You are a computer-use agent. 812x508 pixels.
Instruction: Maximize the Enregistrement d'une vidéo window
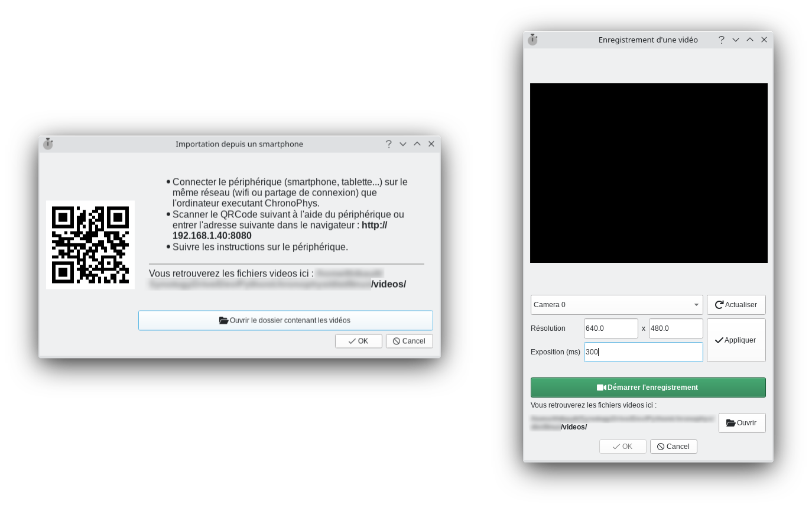tap(749, 40)
